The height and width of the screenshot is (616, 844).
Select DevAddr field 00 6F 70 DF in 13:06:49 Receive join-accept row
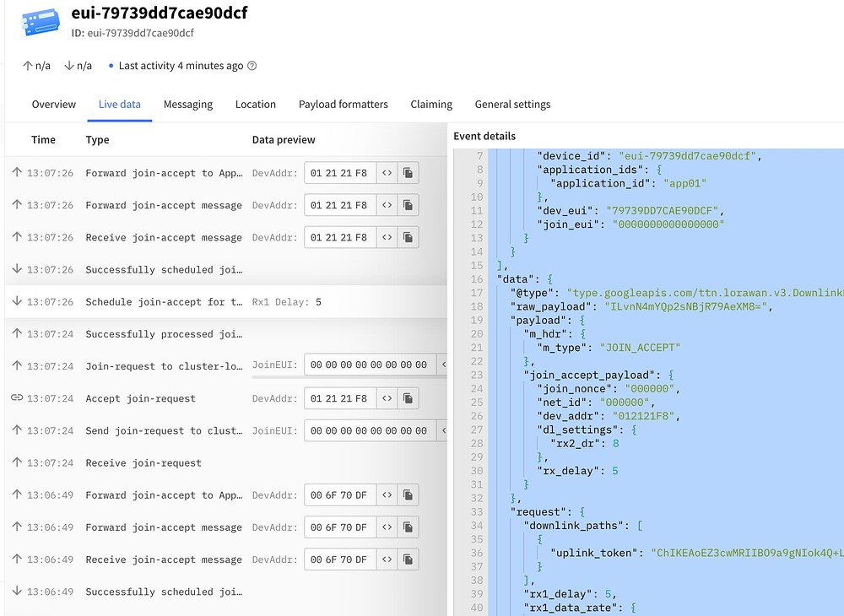point(340,560)
